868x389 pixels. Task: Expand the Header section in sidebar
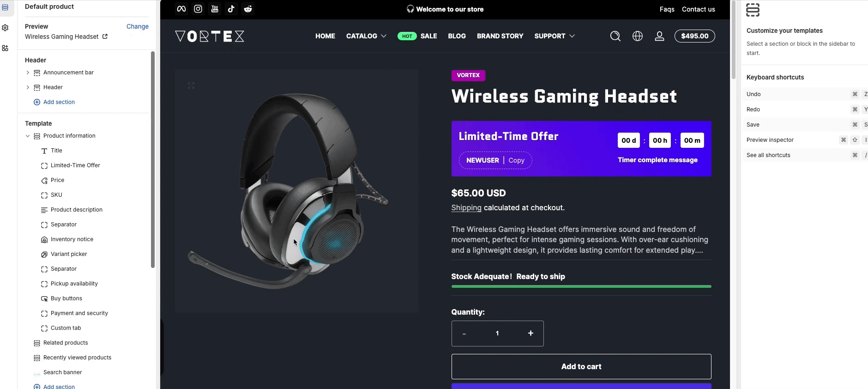(28, 87)
